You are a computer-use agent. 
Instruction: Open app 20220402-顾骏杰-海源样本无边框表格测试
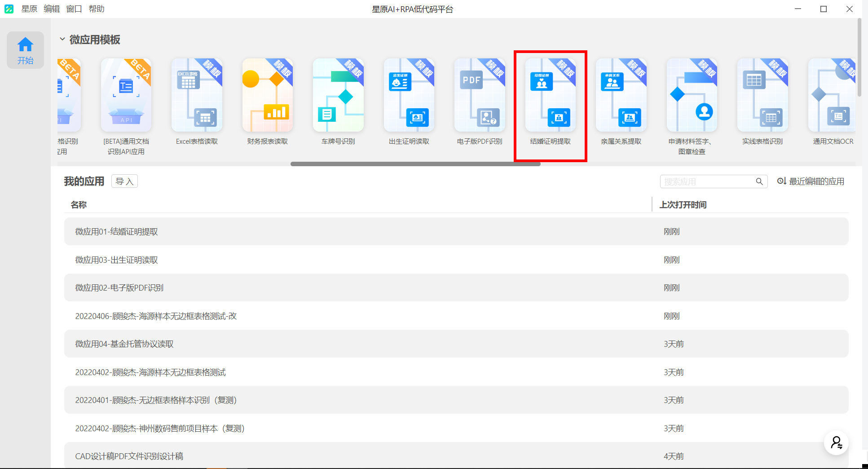[456, 372]
